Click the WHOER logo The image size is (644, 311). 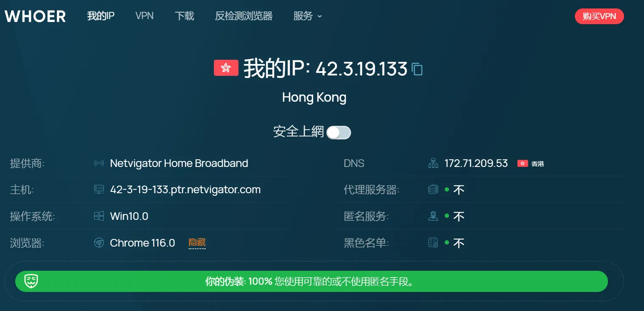coord(35,16)
